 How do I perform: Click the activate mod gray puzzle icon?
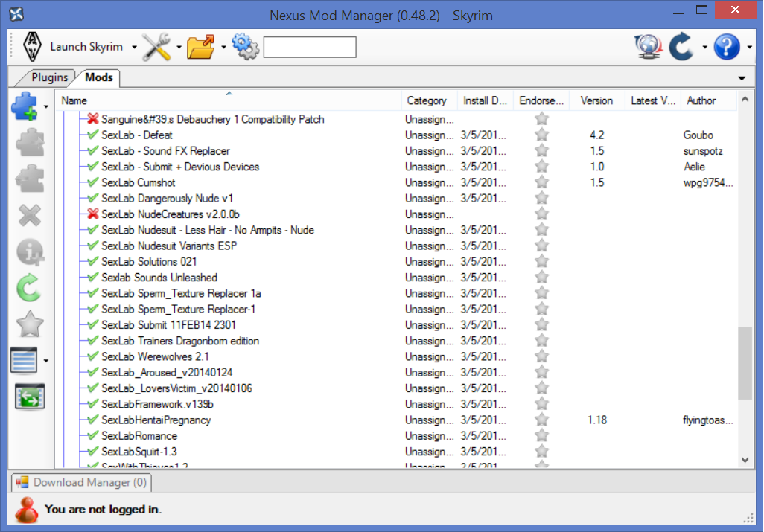(x=30, y=142)
